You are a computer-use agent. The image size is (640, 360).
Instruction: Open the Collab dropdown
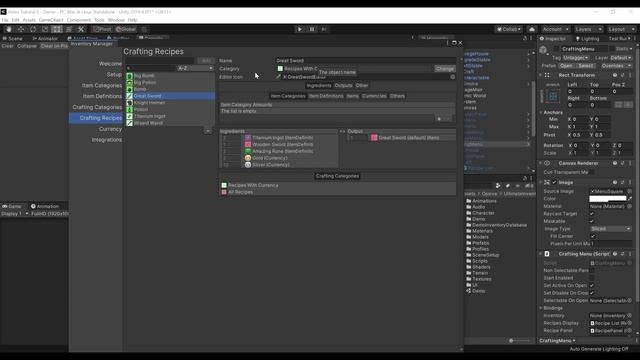509,29
